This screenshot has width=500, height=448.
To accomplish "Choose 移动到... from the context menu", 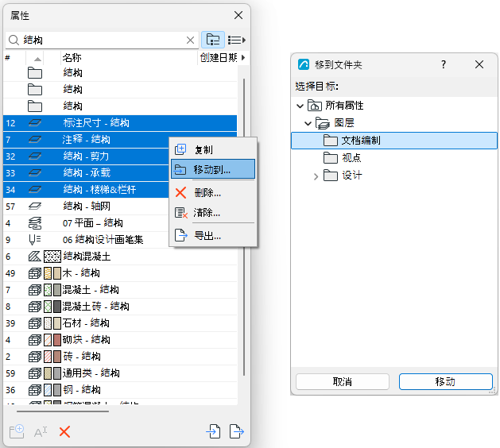I will [x=213, y=169].
